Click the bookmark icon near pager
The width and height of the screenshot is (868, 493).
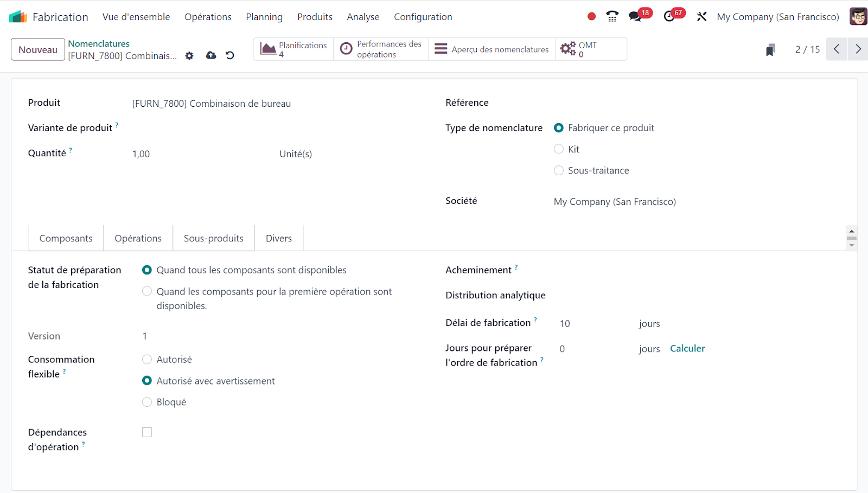[770, 50]
